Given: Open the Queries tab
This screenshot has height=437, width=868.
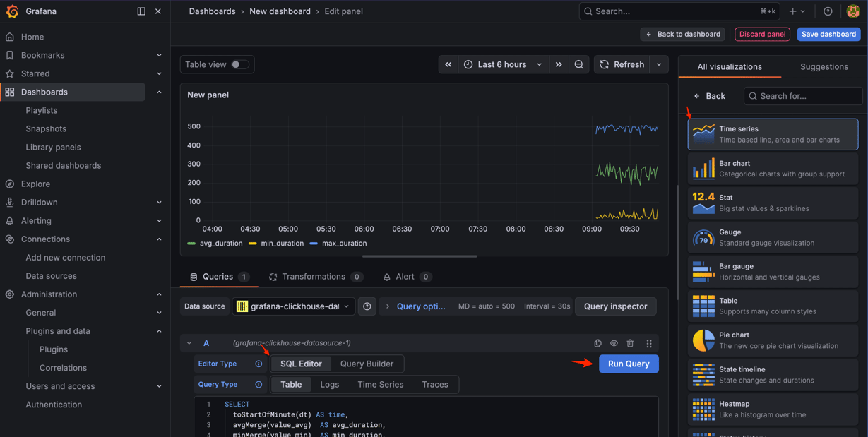Looking at the screenshot, I should (219, 277).
